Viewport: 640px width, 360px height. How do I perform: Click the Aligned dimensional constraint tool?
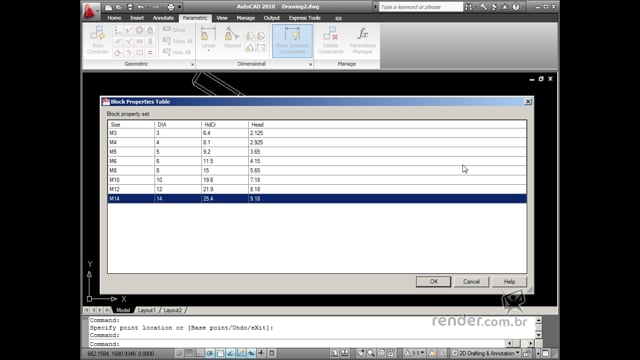pos(232,38)
